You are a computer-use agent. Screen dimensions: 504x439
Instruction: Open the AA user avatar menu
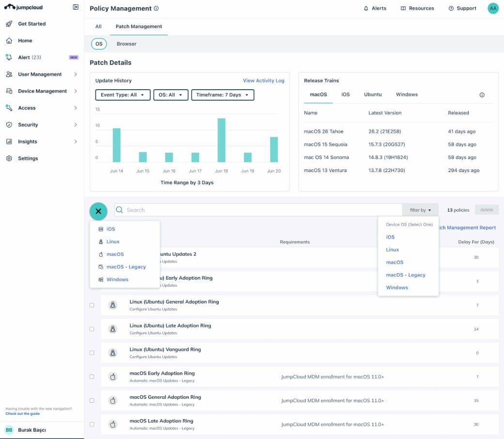(x=493, y=8)
